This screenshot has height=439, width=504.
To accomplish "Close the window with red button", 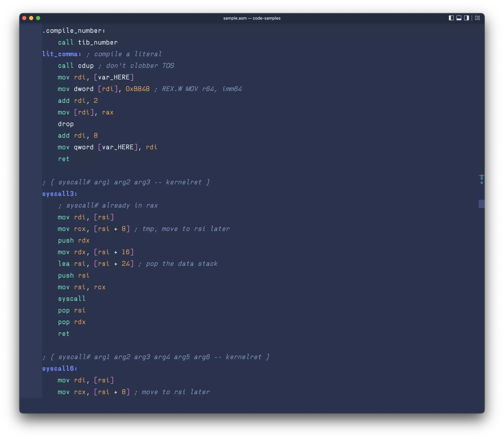I will pyautogui.click(x=24, y=18).
